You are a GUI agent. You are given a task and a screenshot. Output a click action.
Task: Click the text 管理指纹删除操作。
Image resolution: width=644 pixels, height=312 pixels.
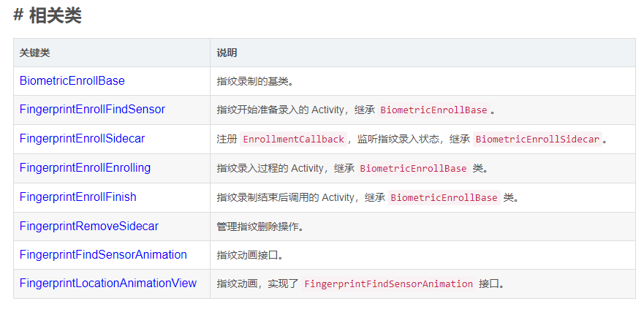260,227
